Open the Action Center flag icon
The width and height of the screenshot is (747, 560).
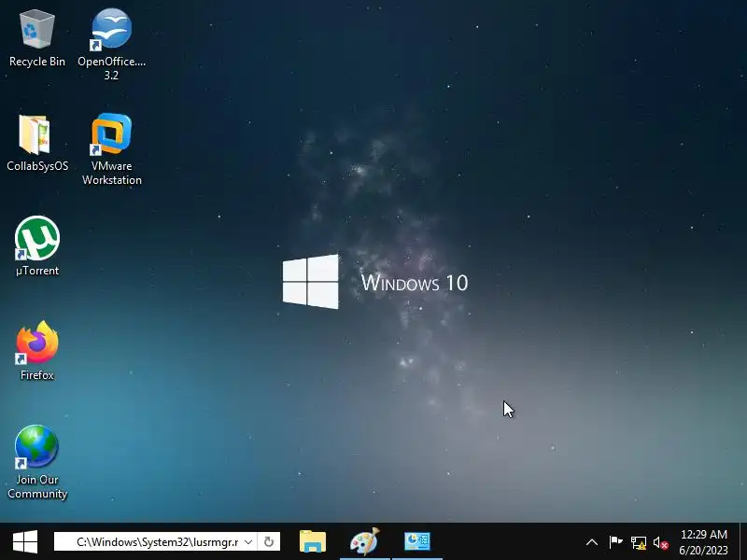pos(615,542)
